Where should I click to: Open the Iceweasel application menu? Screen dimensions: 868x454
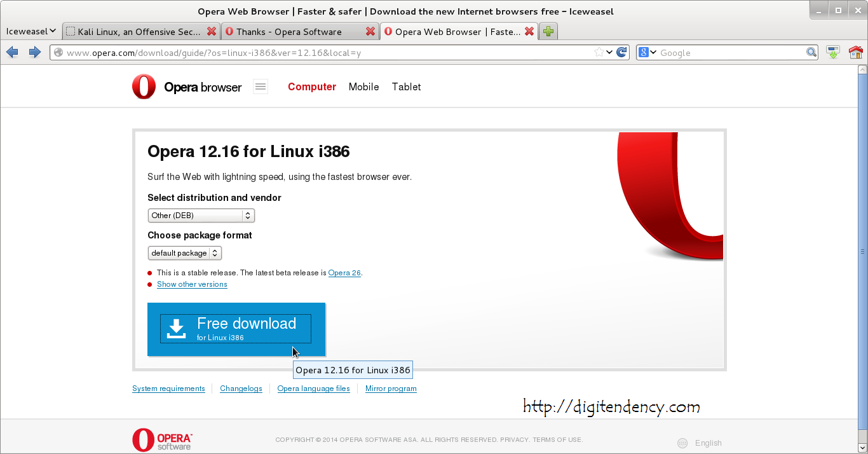coord(31,31)
